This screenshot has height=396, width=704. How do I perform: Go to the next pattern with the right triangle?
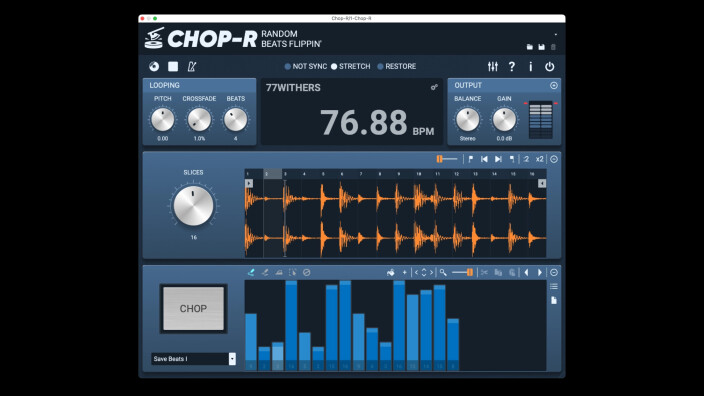(x=540, y=273)
